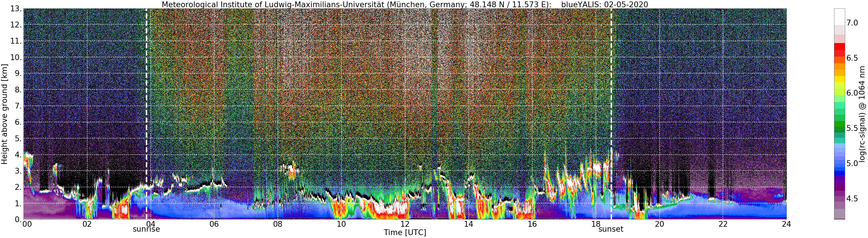This screenshot has width=868, height=238.
Task: Click the '20' time tick label
Action: (659, 224)
